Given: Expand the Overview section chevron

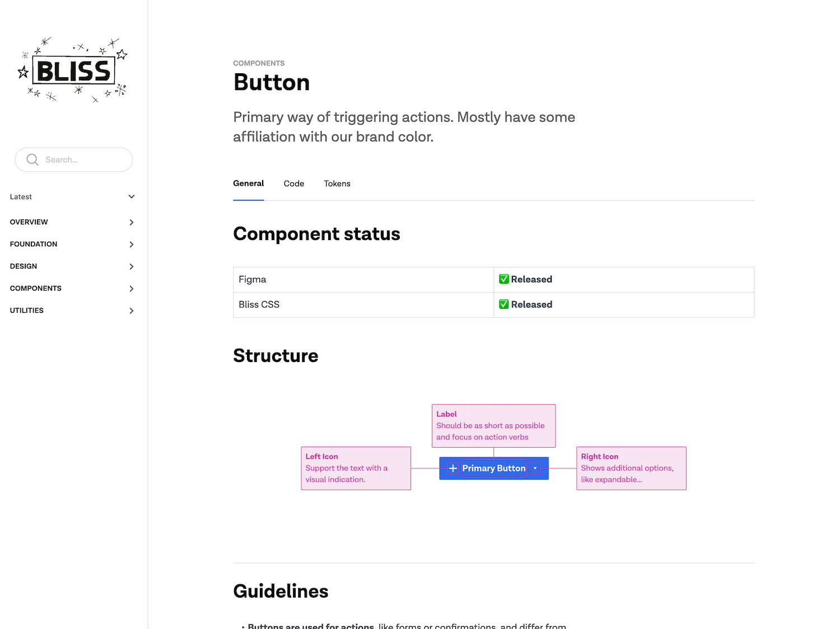Looking at the screenshot, I should pyautogui.click(x=132, y=222).
